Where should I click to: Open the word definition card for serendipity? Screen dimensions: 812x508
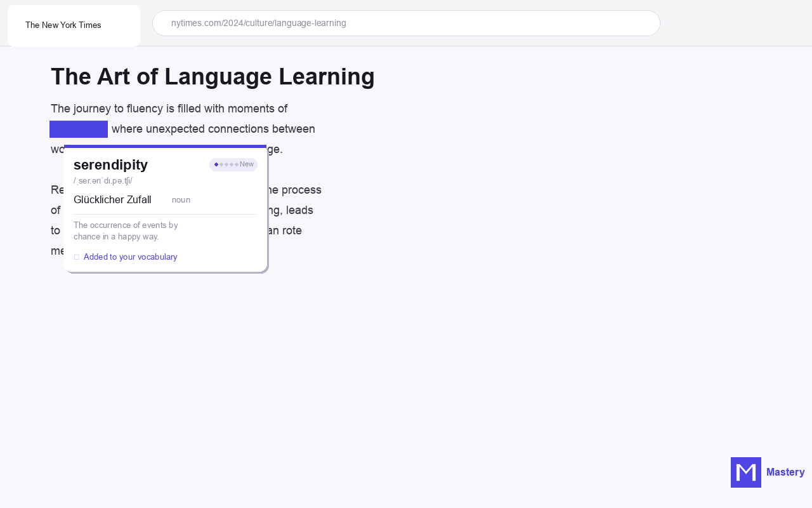coord(79,129)
